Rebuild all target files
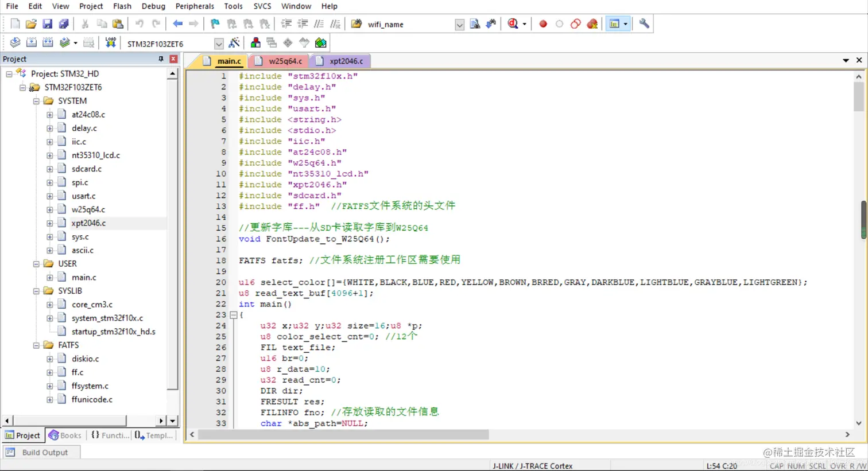 point(48,43)
